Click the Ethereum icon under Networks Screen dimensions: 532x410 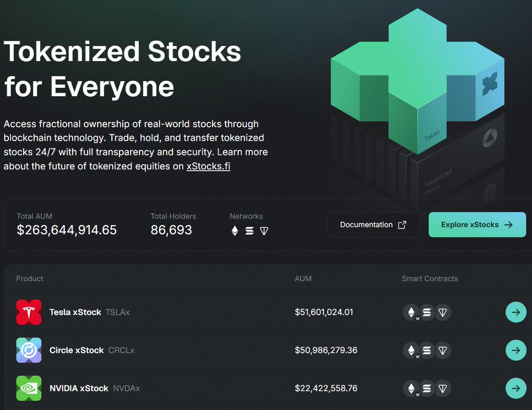[235, 231]
